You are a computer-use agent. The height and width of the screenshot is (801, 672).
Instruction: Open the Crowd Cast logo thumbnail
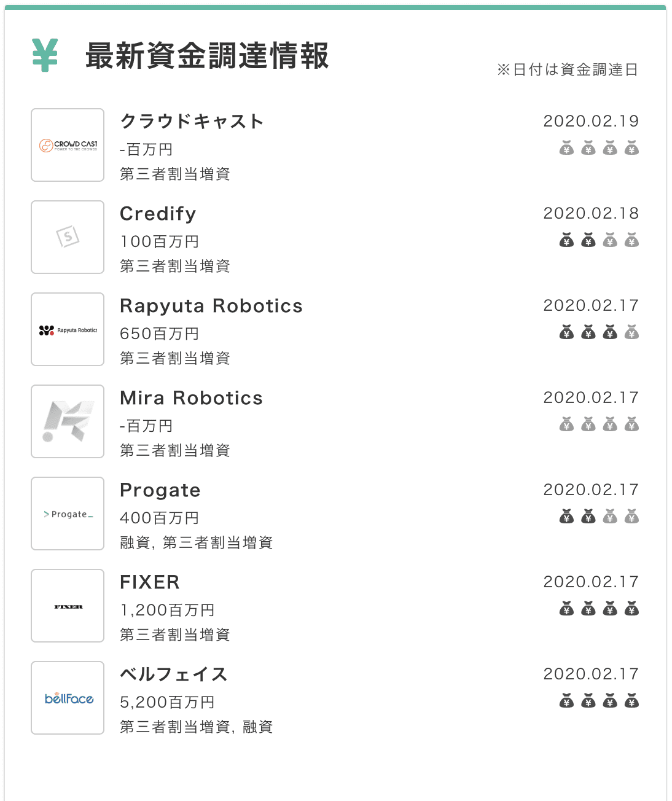68,145
